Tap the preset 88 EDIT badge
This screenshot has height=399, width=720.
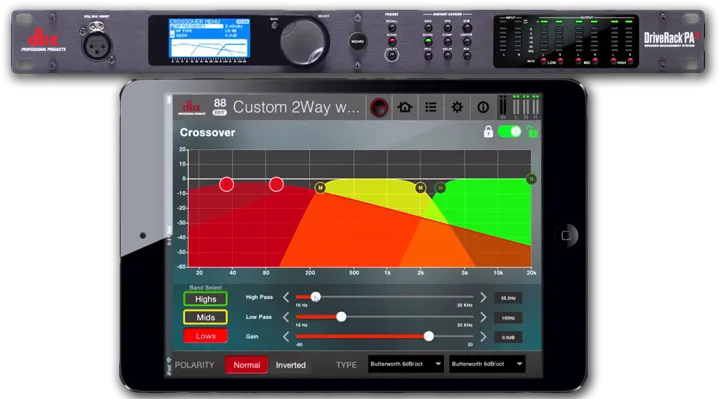click(220, 107)
